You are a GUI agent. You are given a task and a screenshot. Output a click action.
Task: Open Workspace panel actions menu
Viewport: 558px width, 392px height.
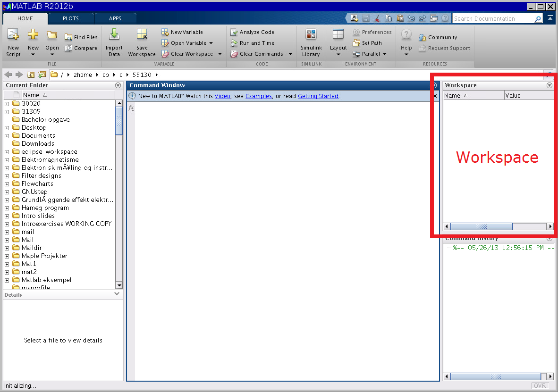pos(550,85)
